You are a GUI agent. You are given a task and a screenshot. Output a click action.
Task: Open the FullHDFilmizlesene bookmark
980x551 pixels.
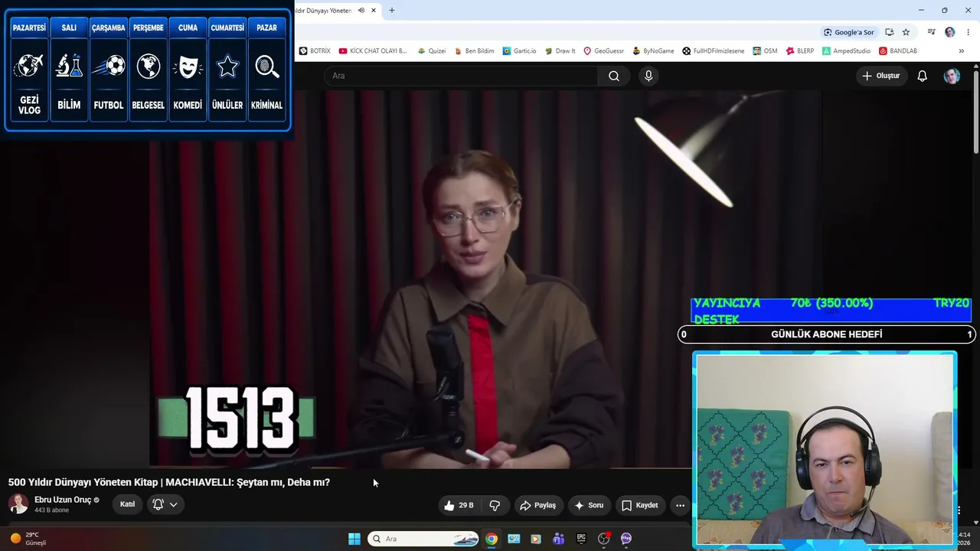pyautogui.click(x=713, y=51)
